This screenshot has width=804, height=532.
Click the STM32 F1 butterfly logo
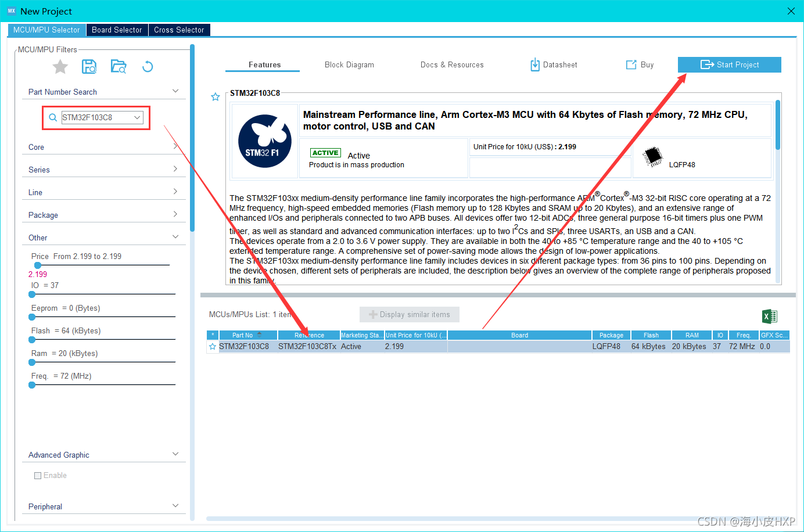click(x=265, y=141)
